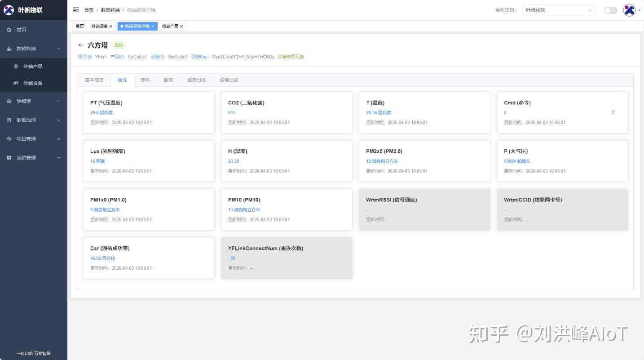This screenshot has width=644, height=360.
Task: Go back using the arrow beside 六方塔
Action: (81, 45)
